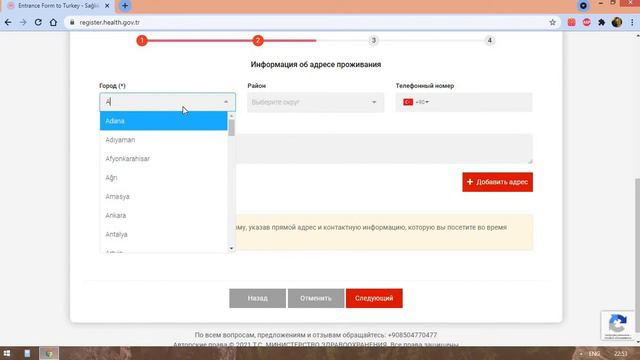Image resolution: width=640 pixels, height=360 pixels.
Task: Open the browser home page icon
Action: 53,22
